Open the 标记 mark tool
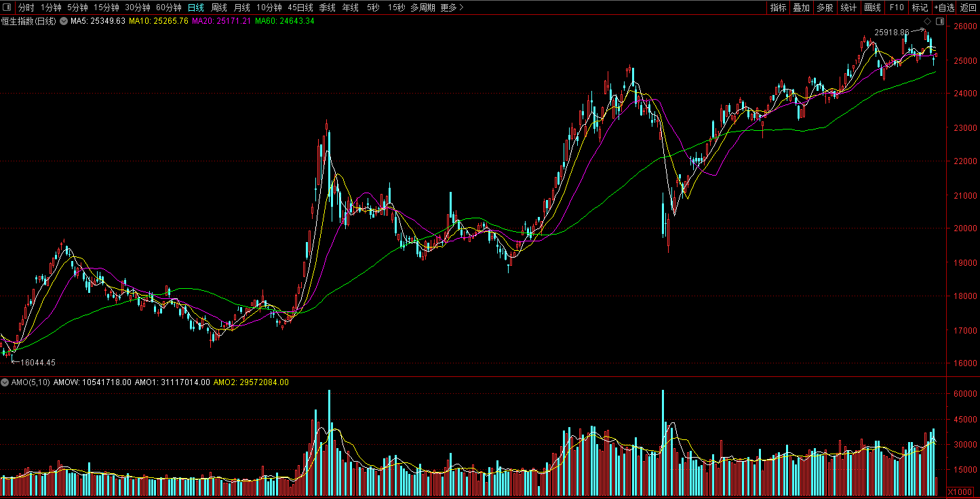The image size is (980, 499). 920,7
